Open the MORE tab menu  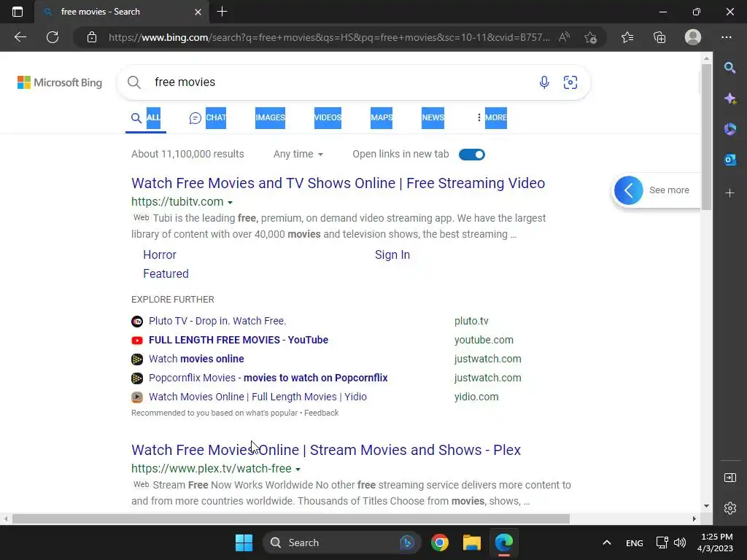(492, 117)
